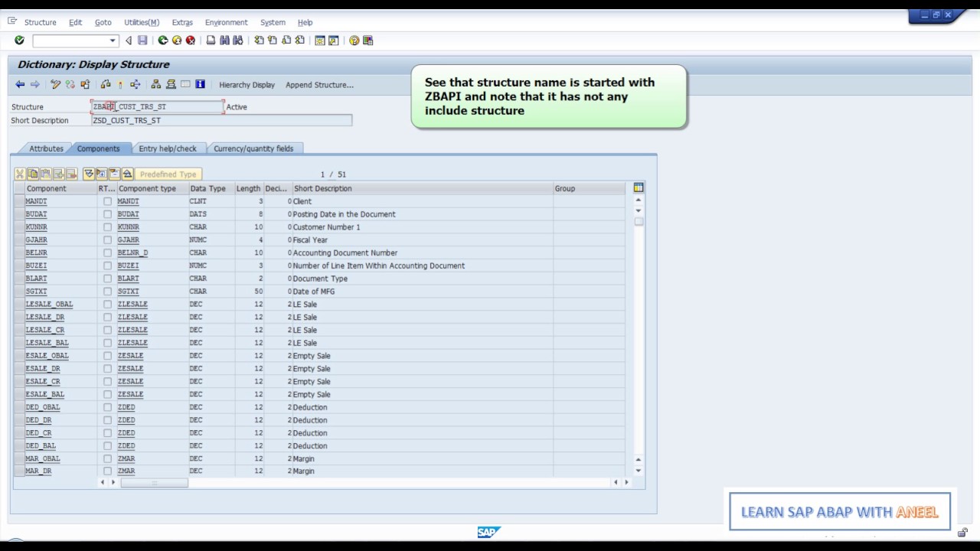The height and width of the screenshot is (551, 980).
Task: Click the Find binoculars icon
Action: [224, 41]
